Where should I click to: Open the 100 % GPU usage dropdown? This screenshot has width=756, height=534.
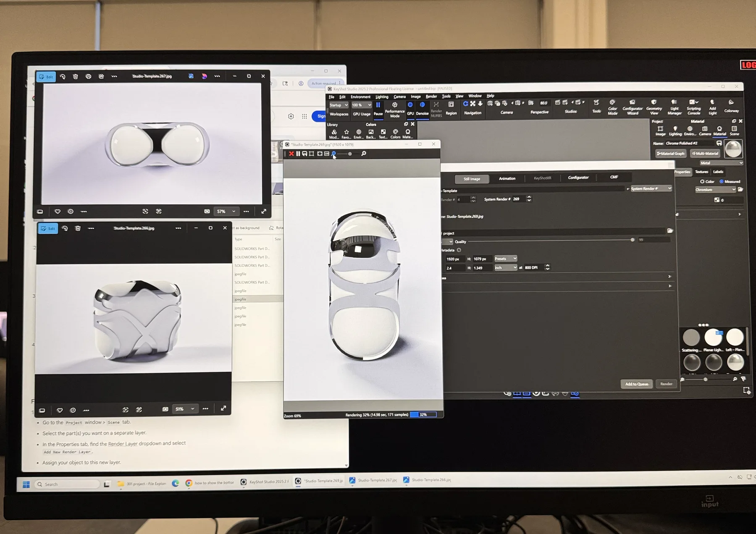[361, 105]
